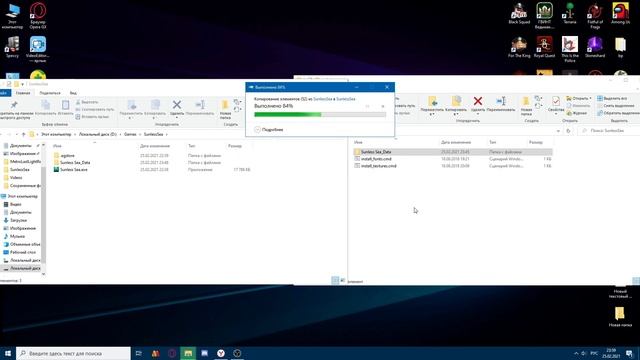Click Games in the breadcrumb path
Screen dimensions: 640x360
point(130,134)
